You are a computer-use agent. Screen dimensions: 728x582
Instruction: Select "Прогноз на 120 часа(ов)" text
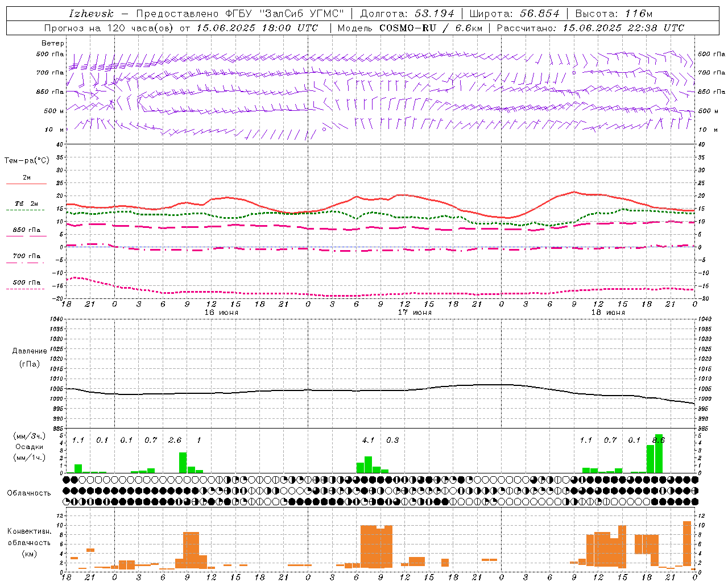[109, 28]
